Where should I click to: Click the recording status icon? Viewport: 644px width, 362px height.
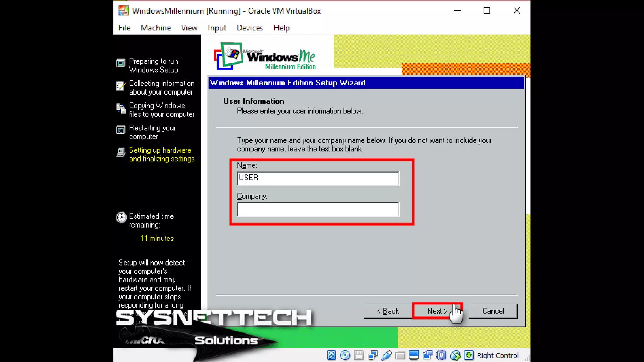click(428, 355)
